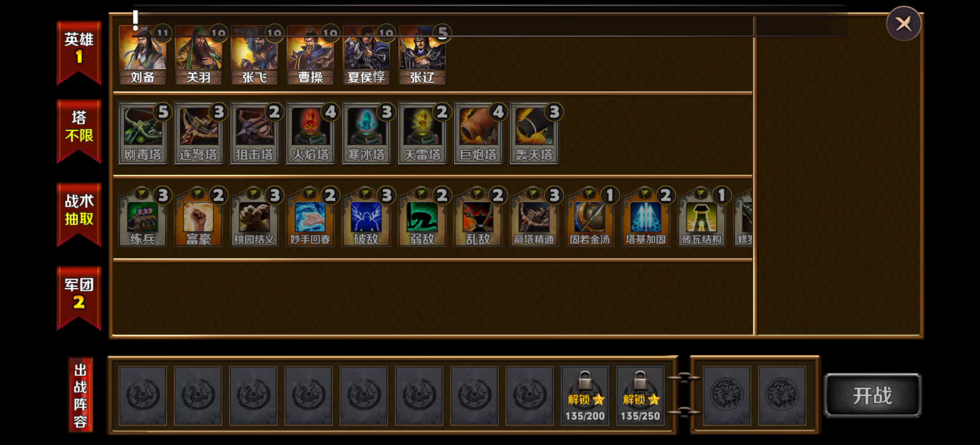Open the 战术 抽取 category banner
The height and width of the screenshot is (445, 980).
tap(79, 214)
